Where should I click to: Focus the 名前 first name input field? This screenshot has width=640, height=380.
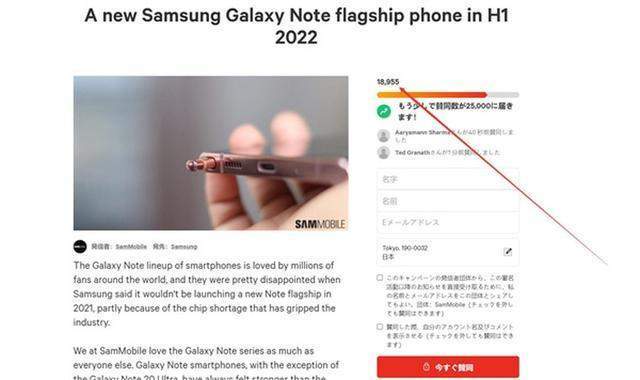click(x=448, y=201)
